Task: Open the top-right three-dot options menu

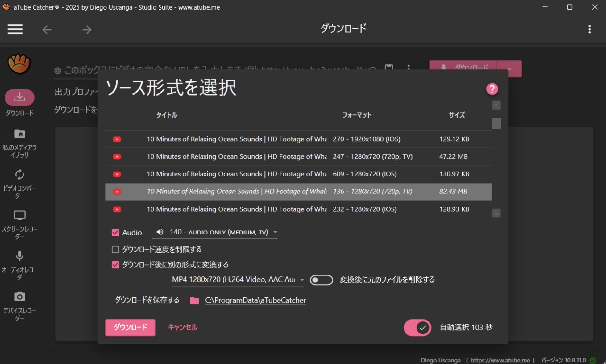Action: (x=589, y=29)
